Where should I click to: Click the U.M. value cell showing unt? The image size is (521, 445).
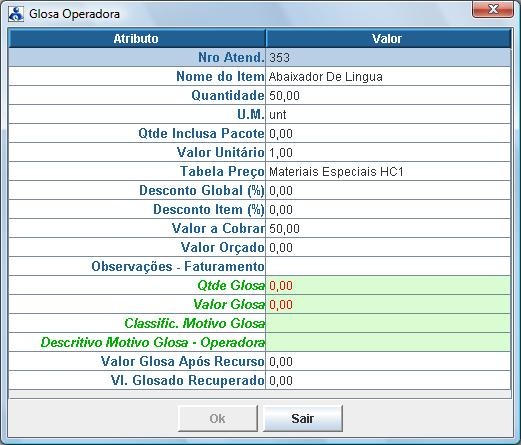(x=388, y=114)
